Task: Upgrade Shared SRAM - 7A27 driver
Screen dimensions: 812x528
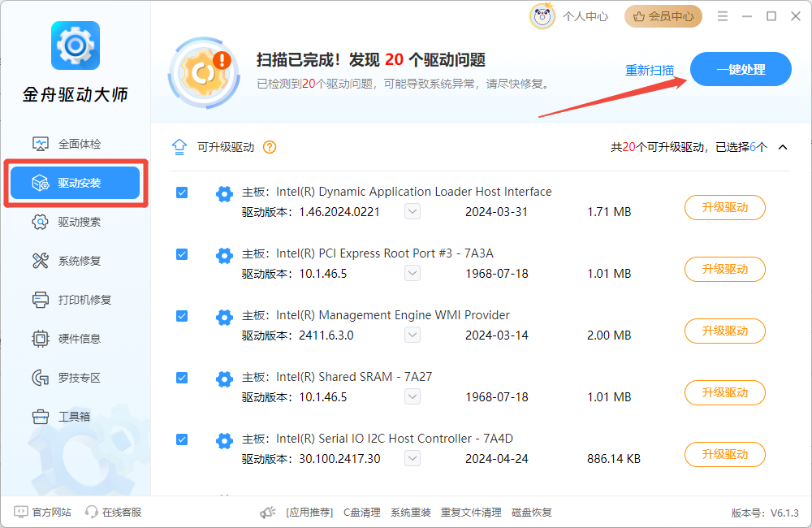Action: coord(724,392)
